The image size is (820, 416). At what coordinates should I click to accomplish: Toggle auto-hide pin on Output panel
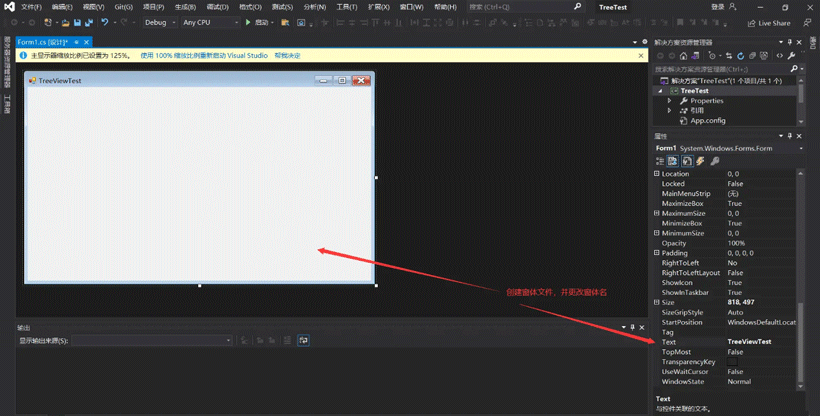632,328
